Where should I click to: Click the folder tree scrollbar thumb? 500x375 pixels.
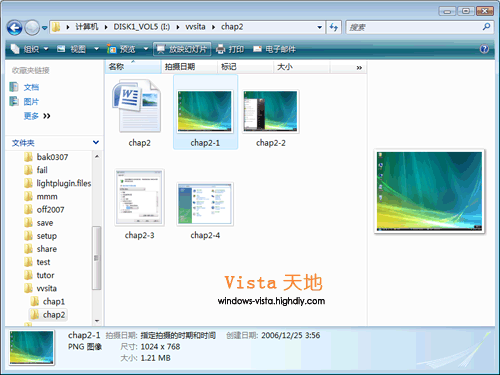(96, 258)
